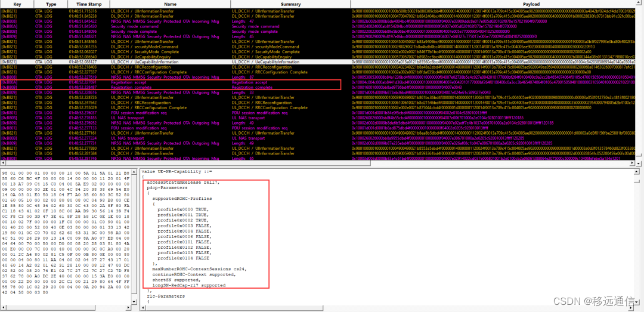Click 'maxNumberROHC-ContextSessions cs24' line
The image size is (644, 312).
(200, 269)
